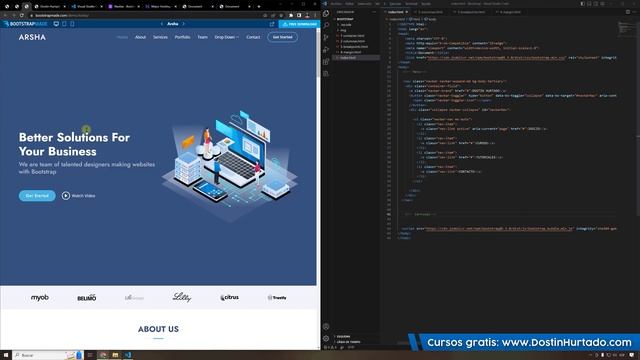Click the bootstrap CDN stylesheet link in code
640x360 pixels.
[496, 58]
